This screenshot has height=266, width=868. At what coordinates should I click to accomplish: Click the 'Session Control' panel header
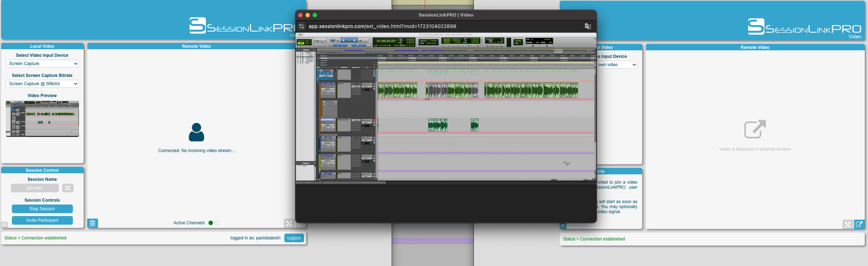click(42, 170)
